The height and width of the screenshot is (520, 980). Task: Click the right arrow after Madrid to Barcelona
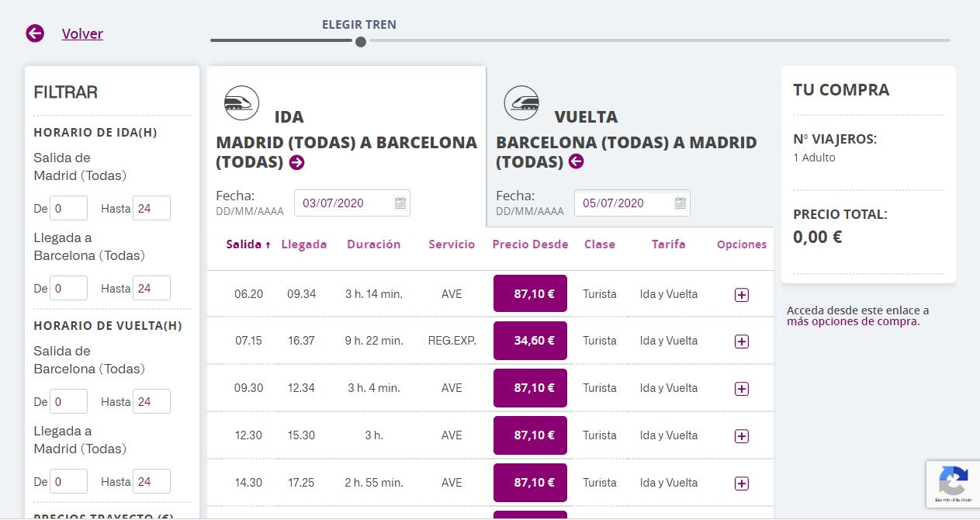(296, 162)
